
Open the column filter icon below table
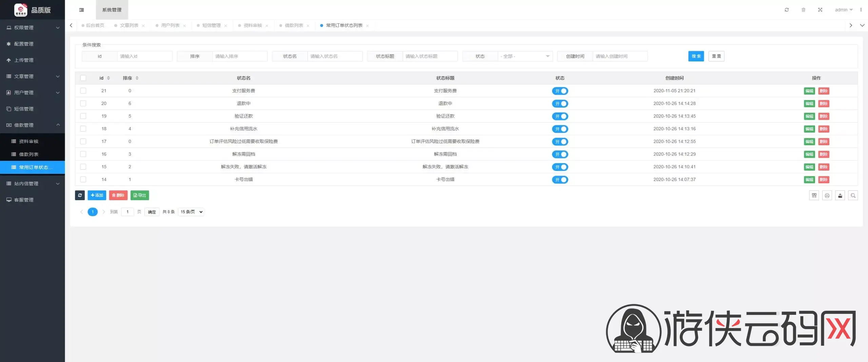pos(814,195)
